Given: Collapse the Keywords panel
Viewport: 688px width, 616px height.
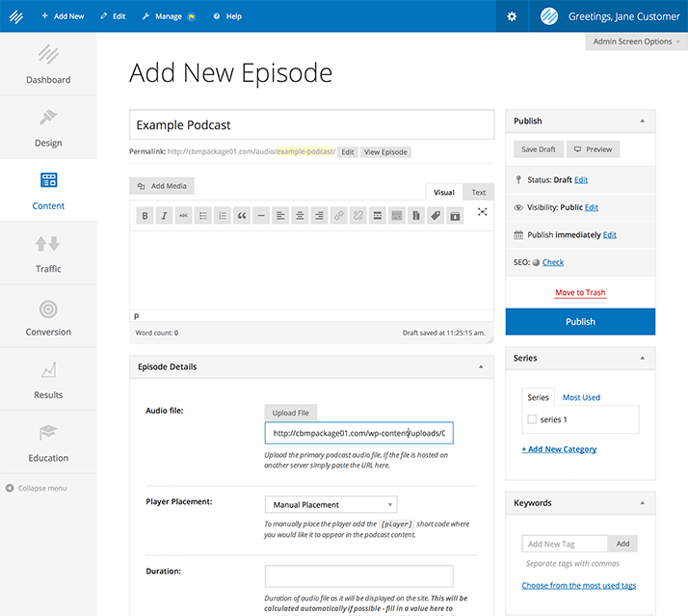Looking at the screenshot, I should coord(643,502).
